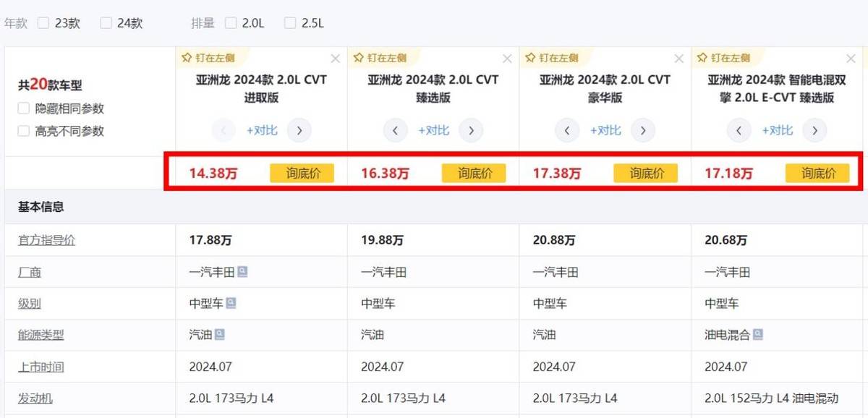
Task: Open info icon beside 中型车 in first column
Action: coord(231,304)
